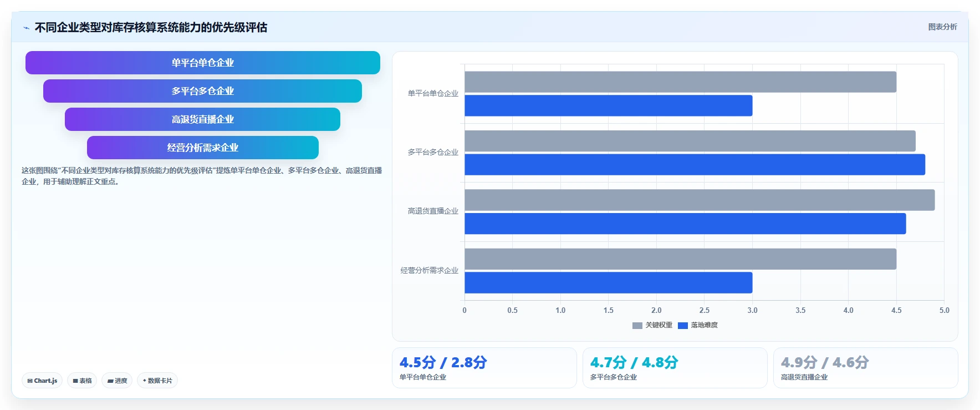Image resolution: width=980 pixels, height=410 pixels.
Task: Click gray 关键权重 bar for 高退货直播企业
Action: pyautogui.click(x=700, y=200)
